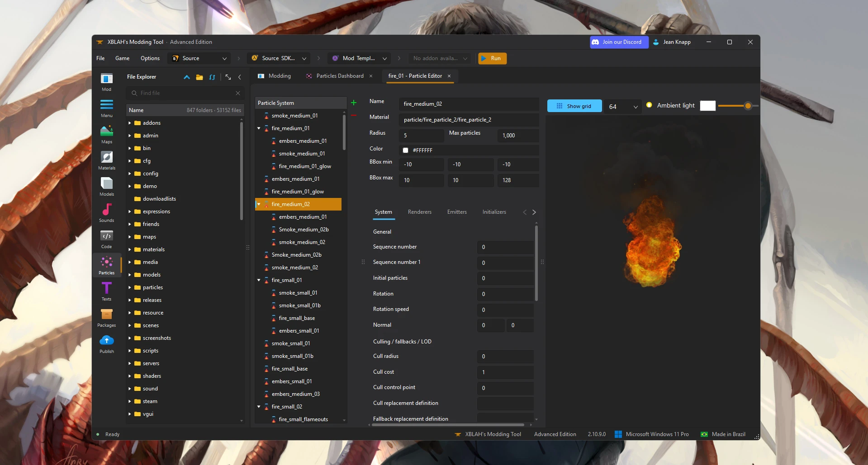The width and height of the screenshot is (868, 465).
Task: Click the ambient light bulb icon
Action: [649, 105]
